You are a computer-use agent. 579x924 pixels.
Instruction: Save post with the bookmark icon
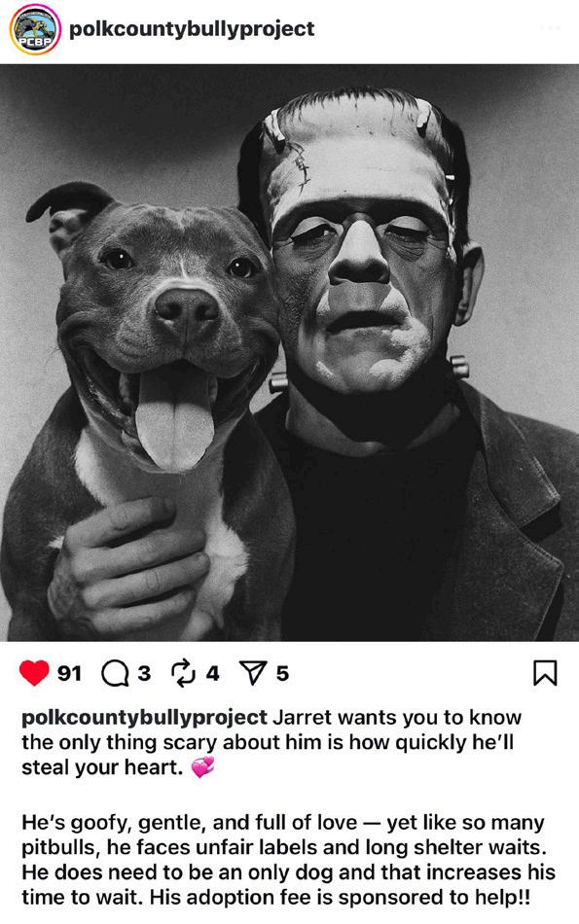click(545, 673)
